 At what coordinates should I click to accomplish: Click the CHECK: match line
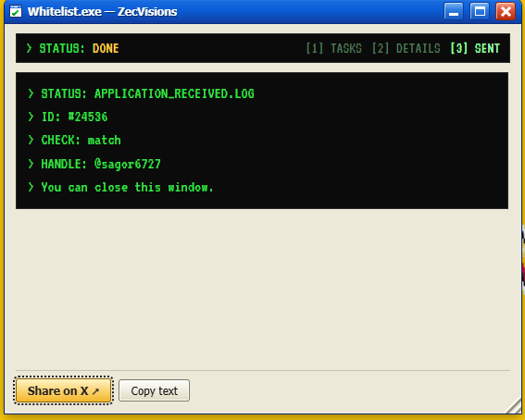coord(75,140)
